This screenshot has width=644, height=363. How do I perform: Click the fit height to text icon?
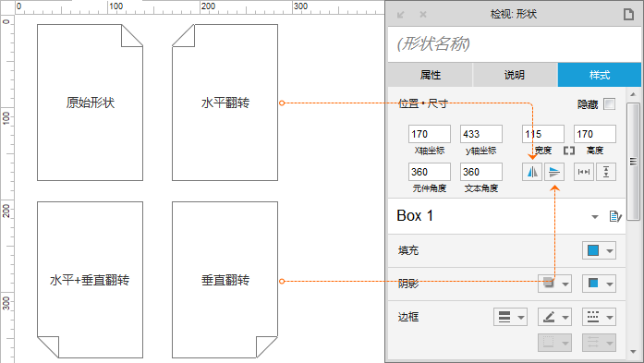606,172
